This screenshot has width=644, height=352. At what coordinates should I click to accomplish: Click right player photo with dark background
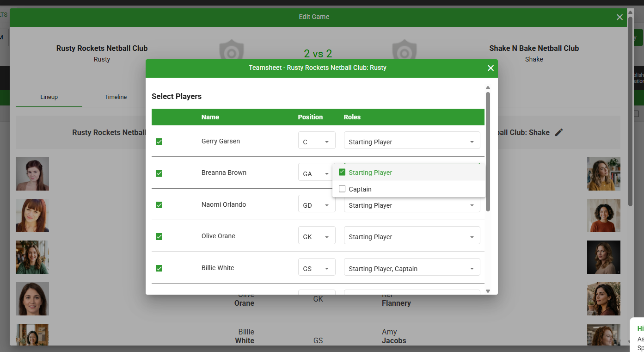point(604,257)
